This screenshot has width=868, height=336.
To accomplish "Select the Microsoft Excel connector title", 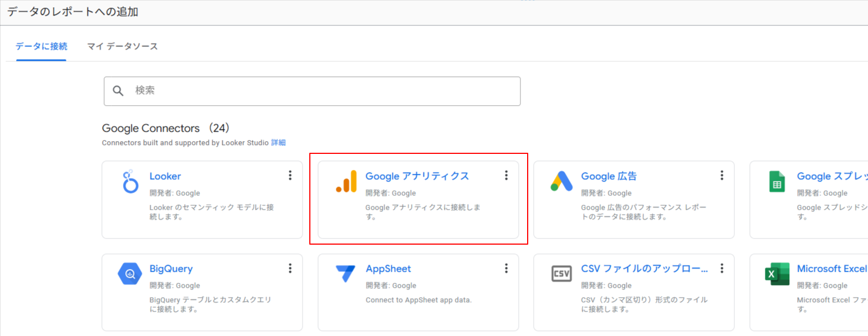I will 832,269.
